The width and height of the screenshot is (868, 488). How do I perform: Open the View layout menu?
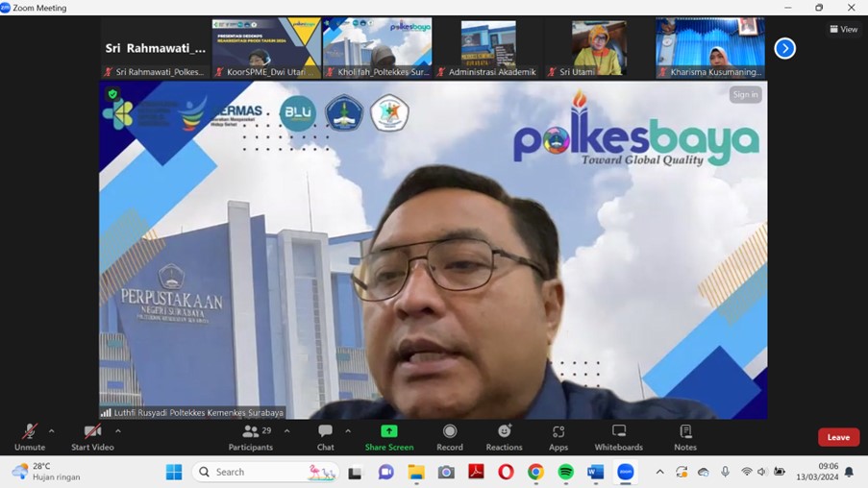(x=844, y=30)
